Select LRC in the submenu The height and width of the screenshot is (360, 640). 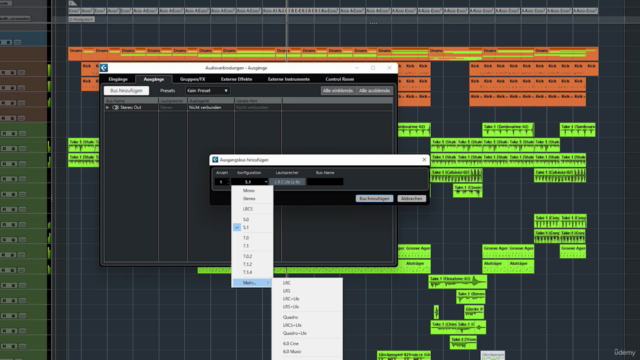(307, 283)
